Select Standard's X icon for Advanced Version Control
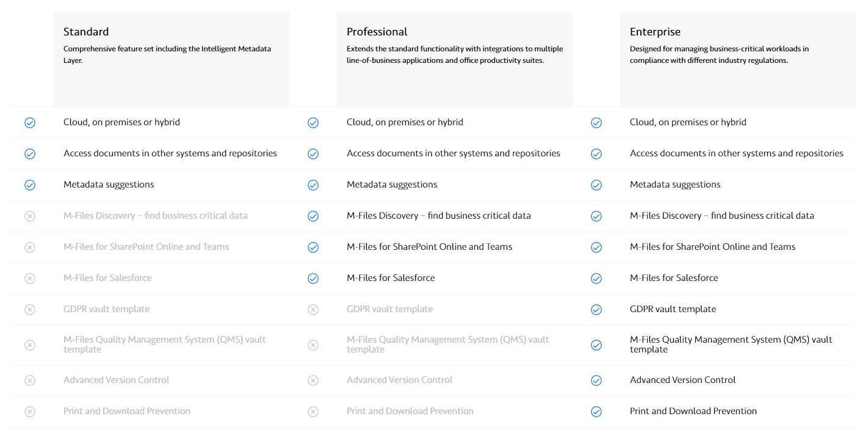 pos(30,381)
